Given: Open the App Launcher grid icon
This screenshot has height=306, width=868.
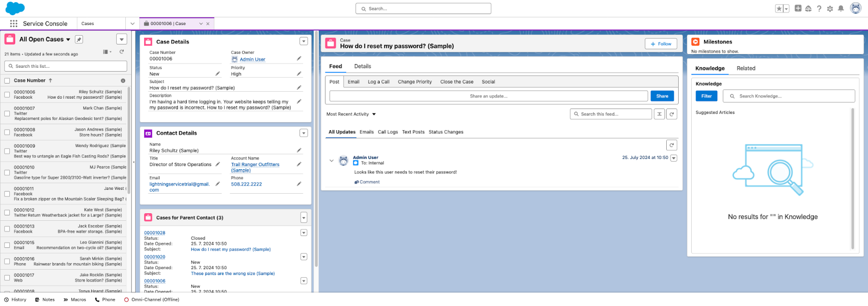Looking at the screenshot, I should point(14,23).
